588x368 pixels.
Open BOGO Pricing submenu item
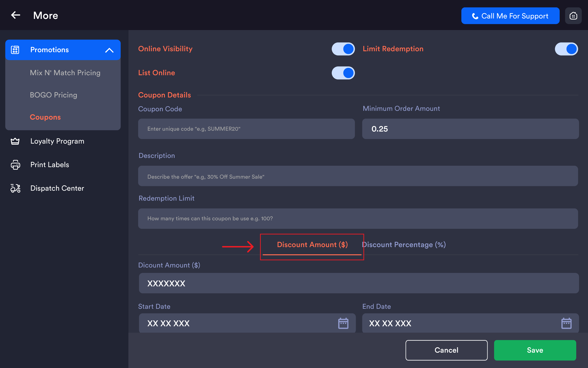coord(54,95)
